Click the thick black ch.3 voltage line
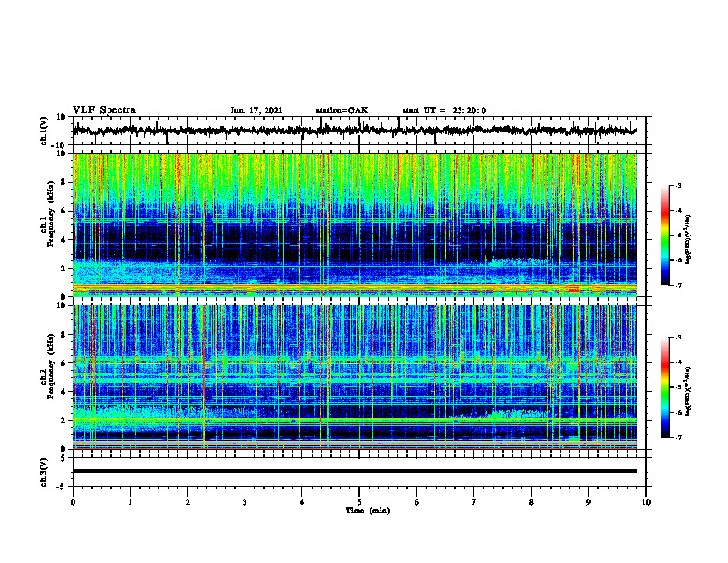 pyautogui.click(x=354, y=471)
